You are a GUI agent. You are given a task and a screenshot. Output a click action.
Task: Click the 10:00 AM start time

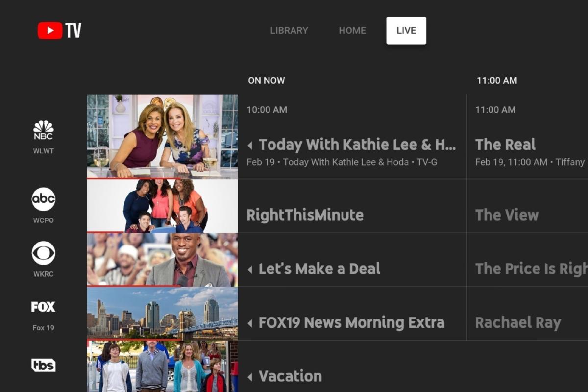point(267,110)
